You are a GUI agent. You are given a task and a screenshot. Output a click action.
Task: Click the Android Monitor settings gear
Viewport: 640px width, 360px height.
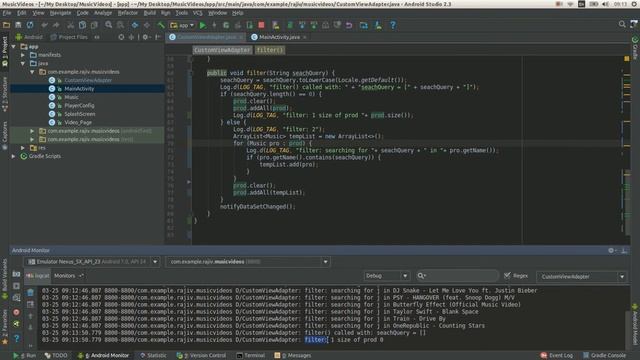click(611, 251)
